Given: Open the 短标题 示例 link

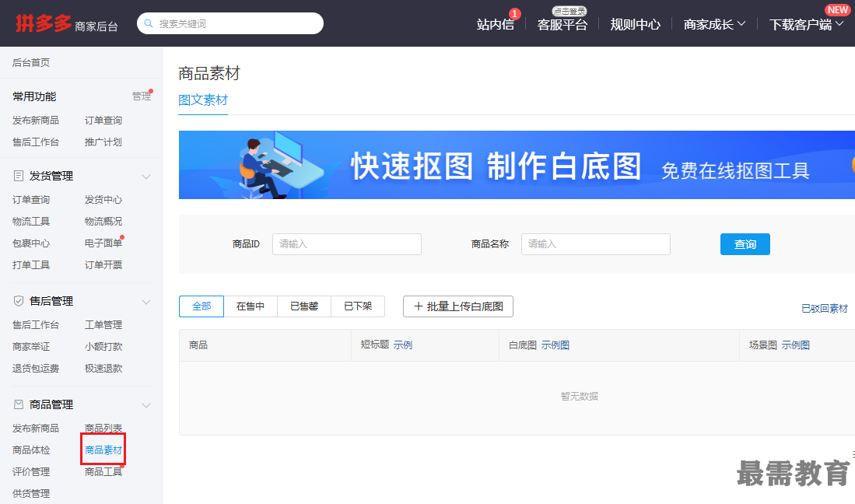Looking at the screenshot, I should (x=403, y=345).
